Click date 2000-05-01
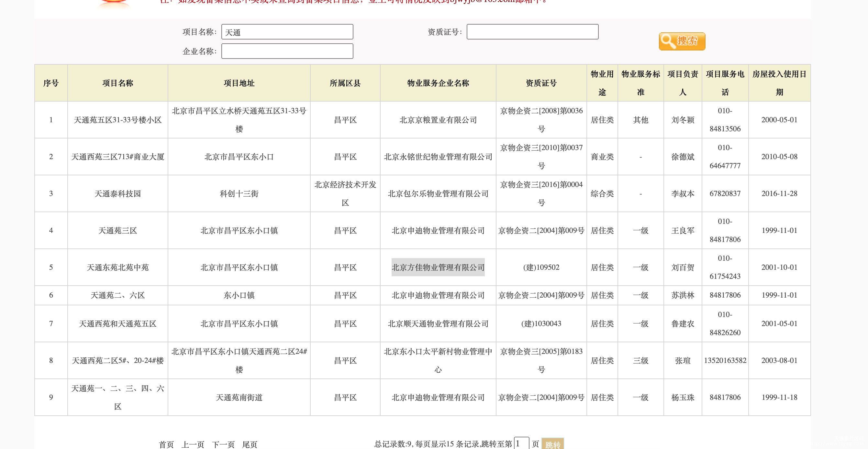The width and height of the screenshot is (868, 449). (x=779, y=120)
